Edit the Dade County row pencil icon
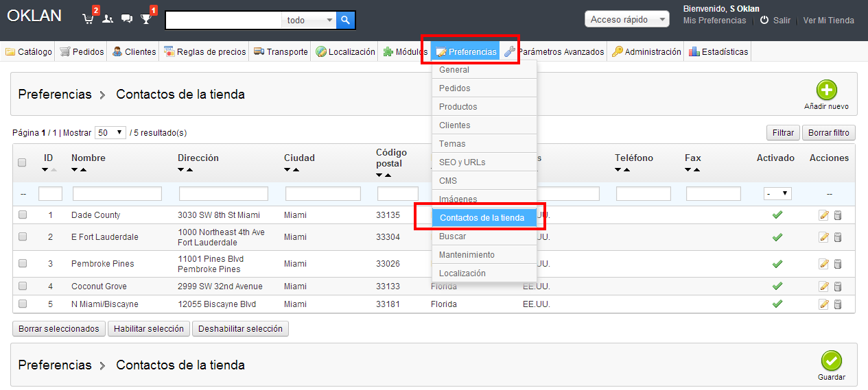 [x=824, y=216]
